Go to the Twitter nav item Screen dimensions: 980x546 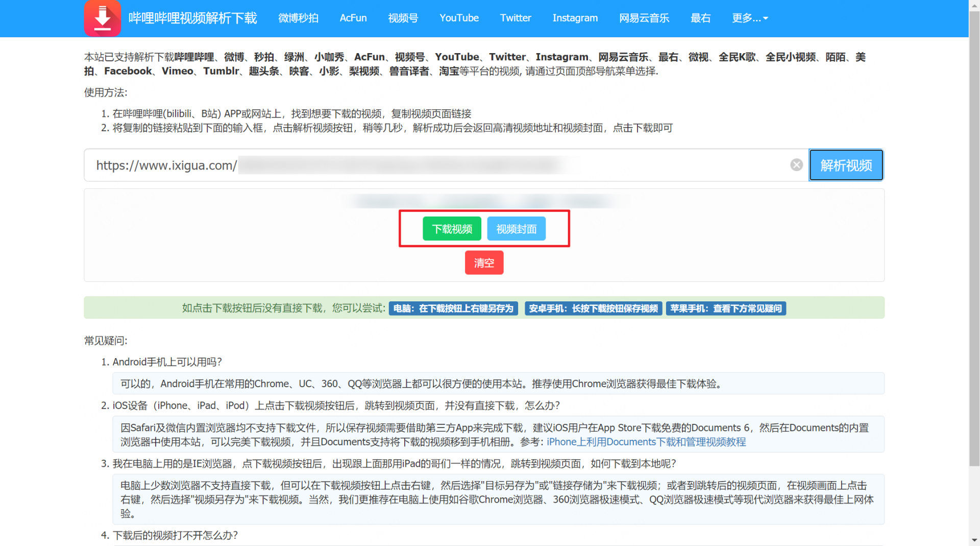pos(516,18)
